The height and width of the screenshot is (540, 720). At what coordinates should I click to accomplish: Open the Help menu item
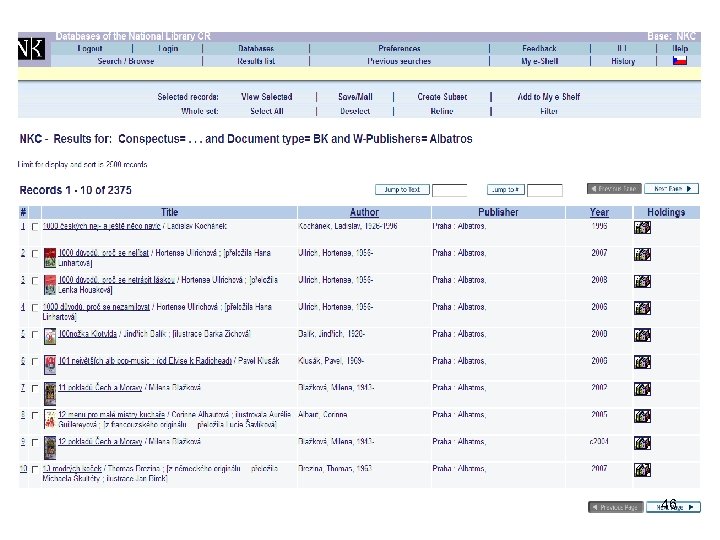(x=680, y=48)
